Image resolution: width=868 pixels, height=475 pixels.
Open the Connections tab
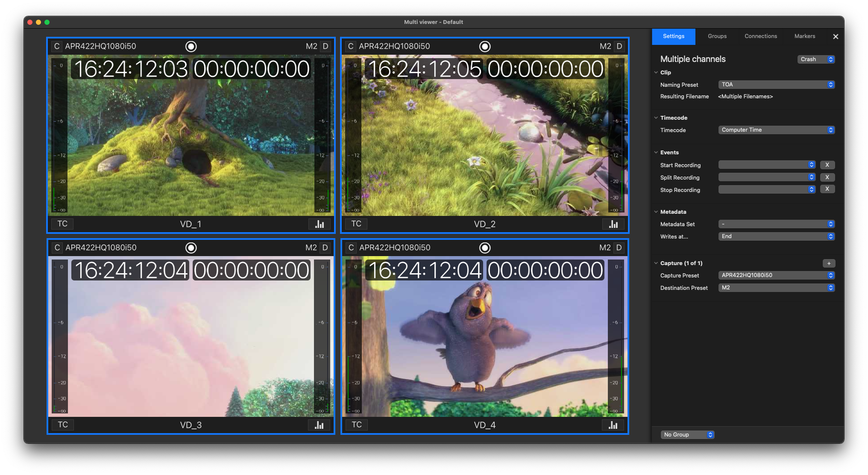point(761,36)
